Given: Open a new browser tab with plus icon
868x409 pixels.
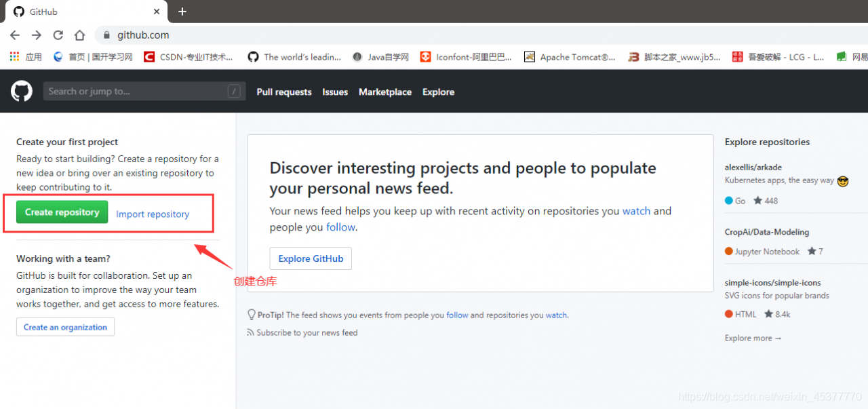Looking at the screenshot, I should coord(182,12).
